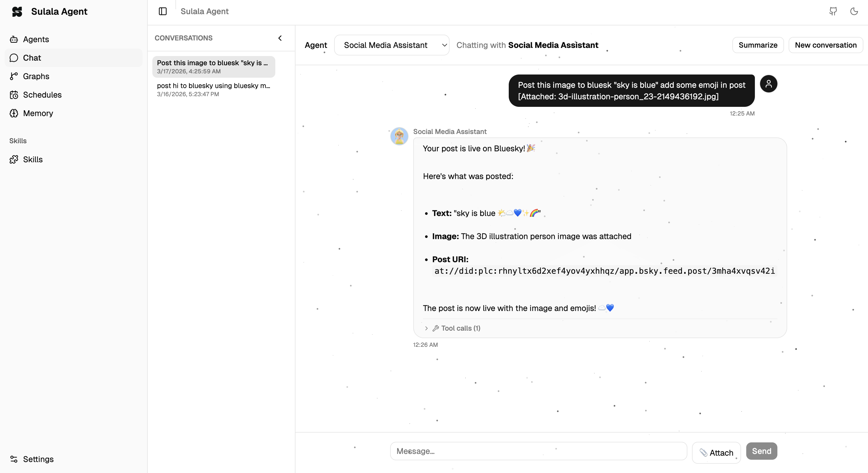
Task: Select the 'post hi to bluesky' conversation
Action: 214,90
